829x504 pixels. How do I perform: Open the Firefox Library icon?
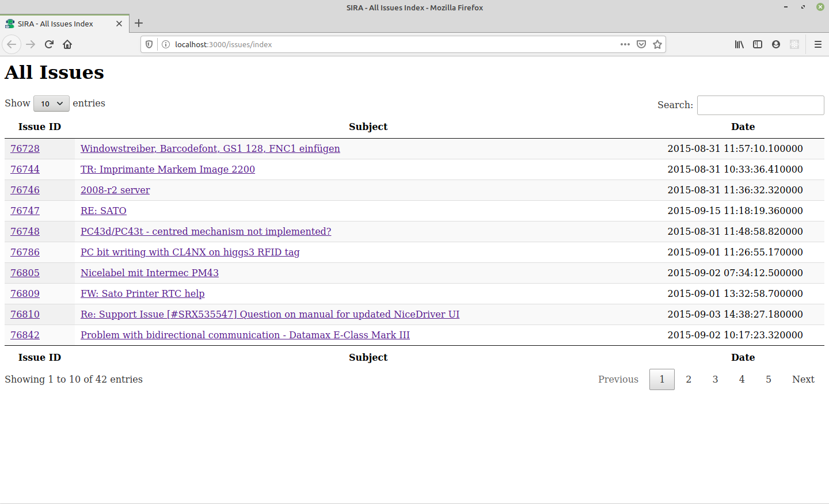pos(739,44)
